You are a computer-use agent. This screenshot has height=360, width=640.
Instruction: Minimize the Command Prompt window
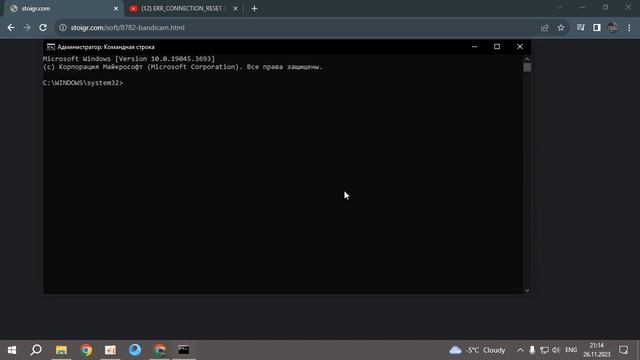click(474, 47)
